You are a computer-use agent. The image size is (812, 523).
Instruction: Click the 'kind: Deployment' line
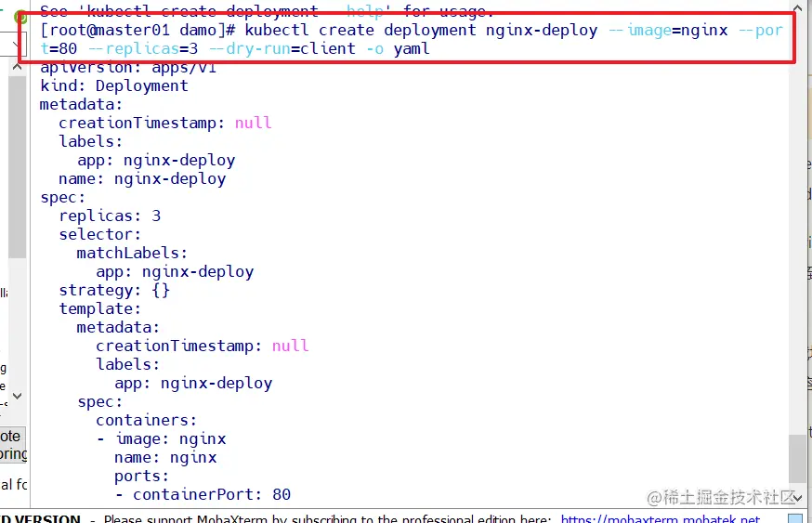[114, 85]
